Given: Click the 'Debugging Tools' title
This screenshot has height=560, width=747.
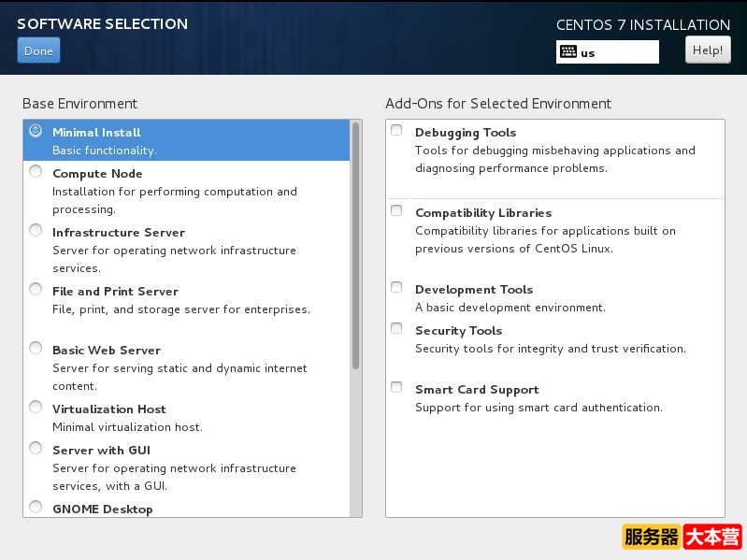Looking at the screenshot, I should point(466,133).
